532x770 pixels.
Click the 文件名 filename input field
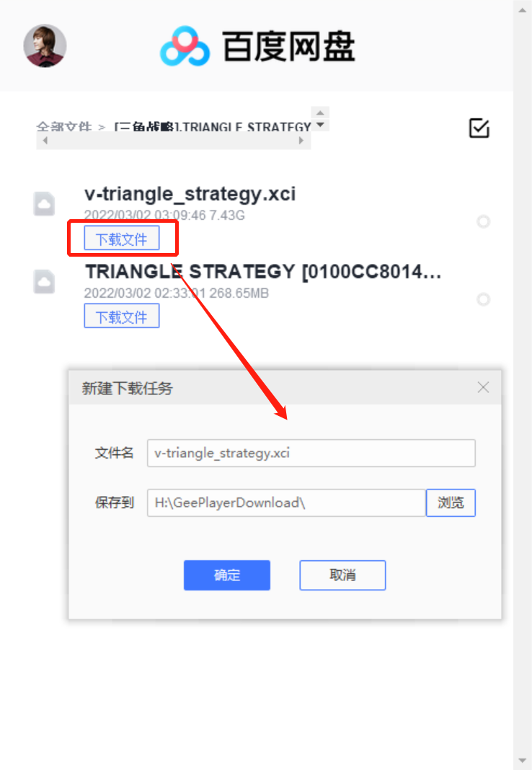pyautogui.click(x=311, y=453)
